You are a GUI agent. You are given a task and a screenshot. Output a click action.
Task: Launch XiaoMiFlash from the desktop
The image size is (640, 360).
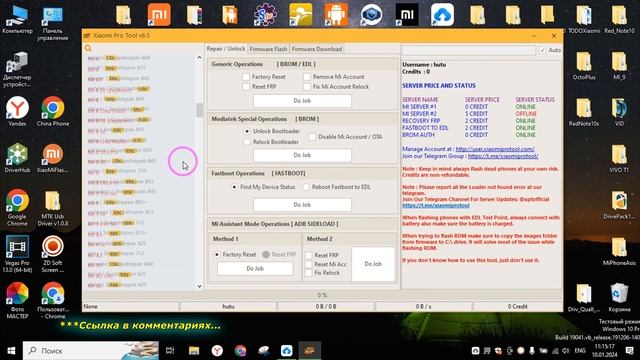(53, 158)
